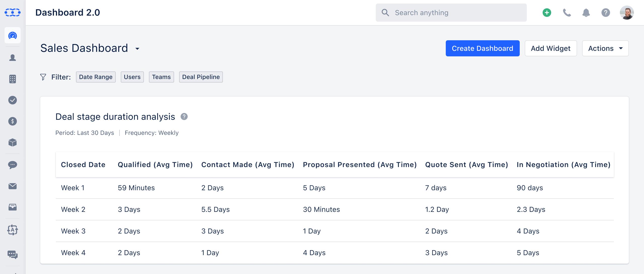Open the double chat bubbles sidebar icon
This screenshot has height=274, width=644.
click(x=13, y=255)
